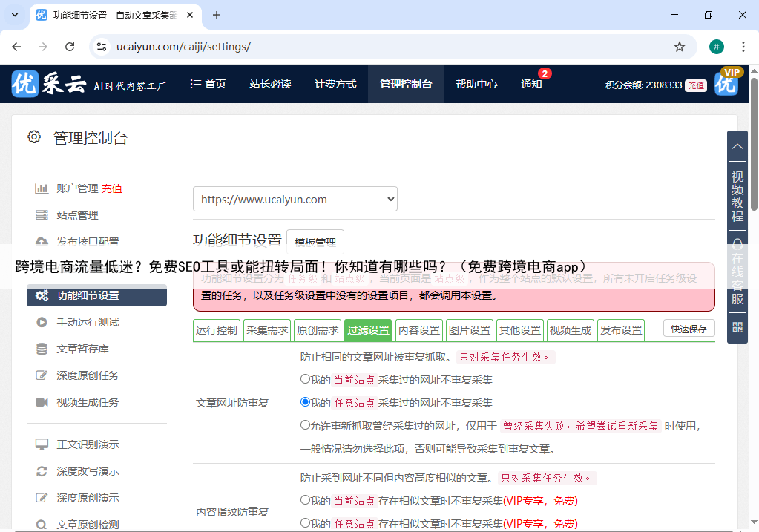Bookmark this page with star icon
Image resolution: width=759 pixels, height=532 pixels.
point(679,47)
